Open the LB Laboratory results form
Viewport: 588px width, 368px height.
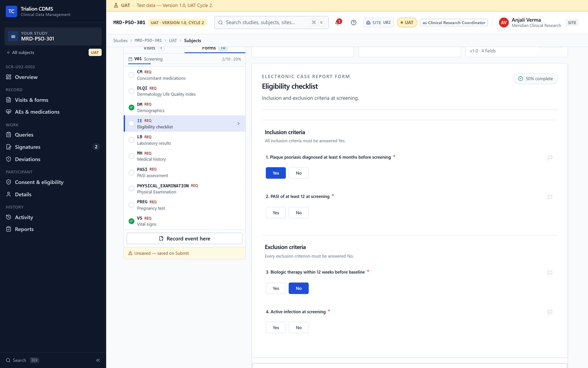pyautogui.click(x=185, y=140)
